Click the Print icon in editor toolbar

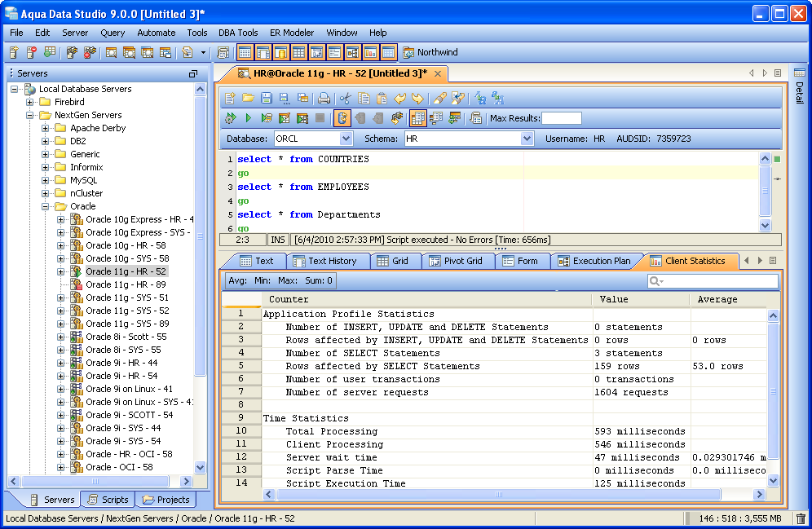[324, 99]
